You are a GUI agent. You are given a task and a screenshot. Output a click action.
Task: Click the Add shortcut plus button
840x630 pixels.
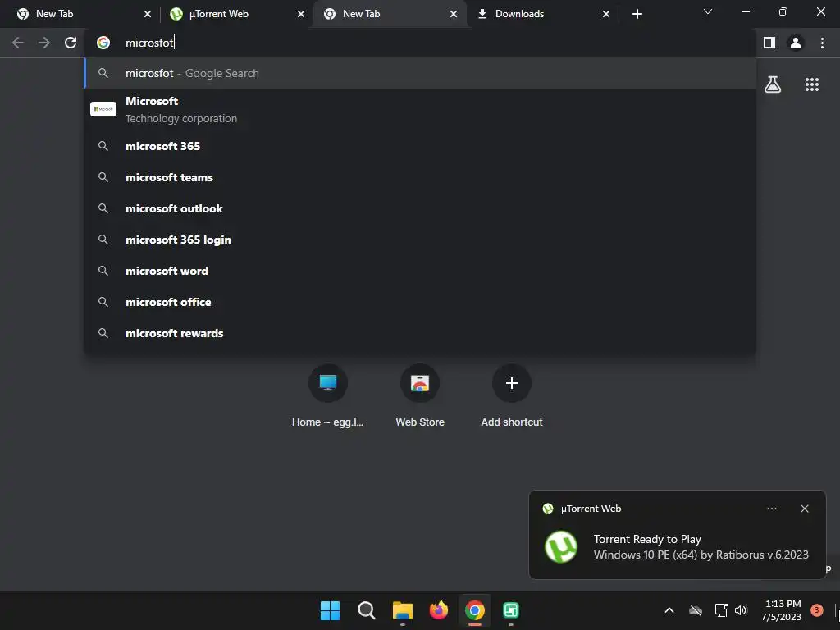(512, 383)
